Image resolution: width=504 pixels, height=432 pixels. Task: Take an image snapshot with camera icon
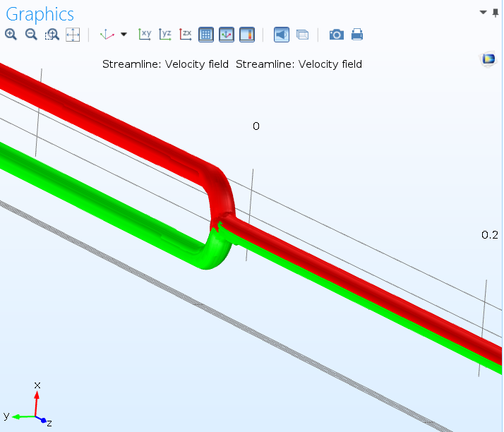[337, 34]
